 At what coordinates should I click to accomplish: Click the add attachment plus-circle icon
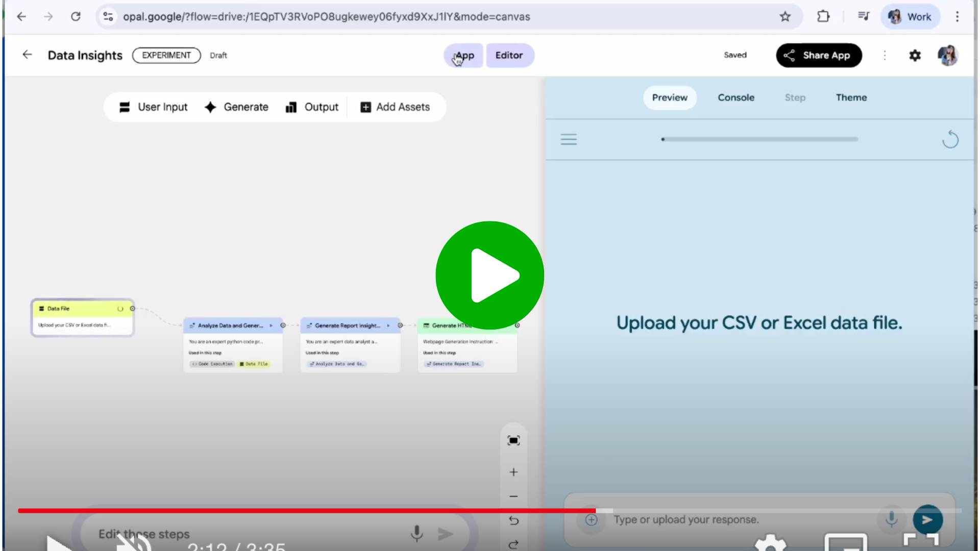pyautogui.click(x=591, y=520)
